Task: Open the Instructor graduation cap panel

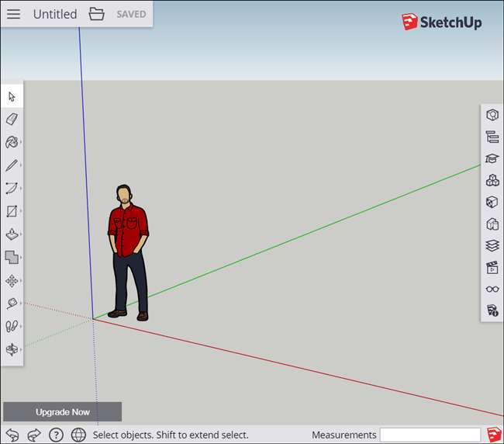Action: click(x=492, y=158)
